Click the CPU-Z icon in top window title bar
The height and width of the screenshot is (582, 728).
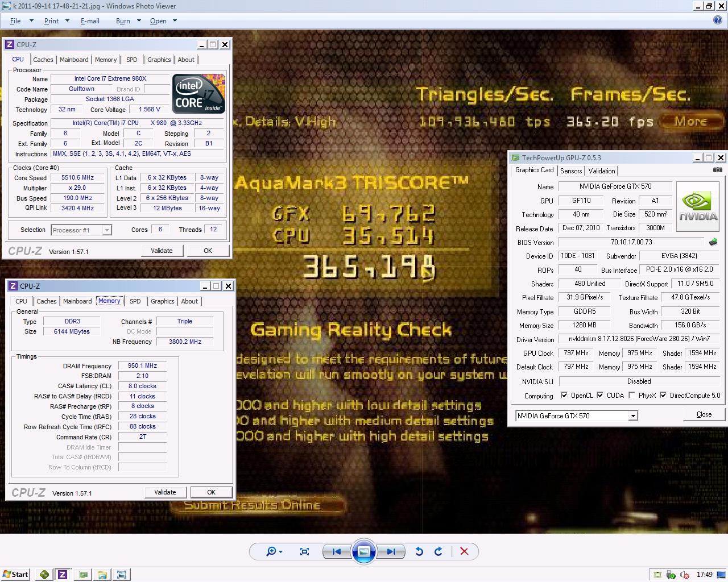(x=9, y=44)
